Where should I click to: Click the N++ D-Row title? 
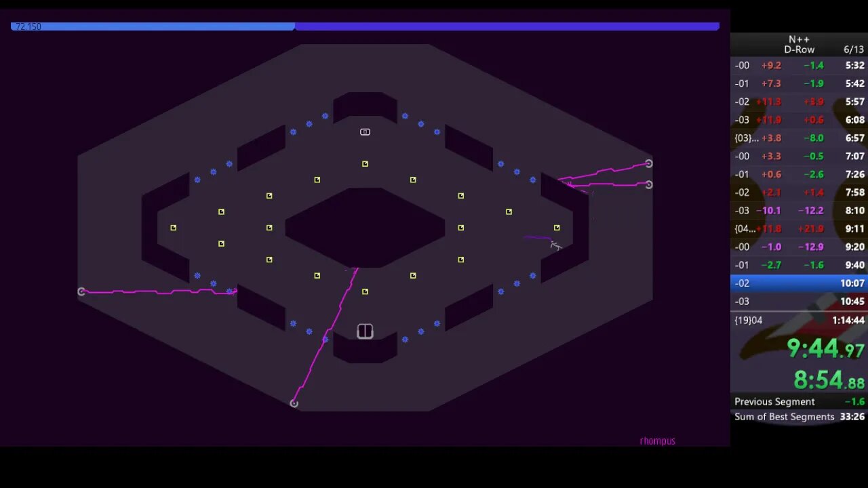click(x=800, y=45)
